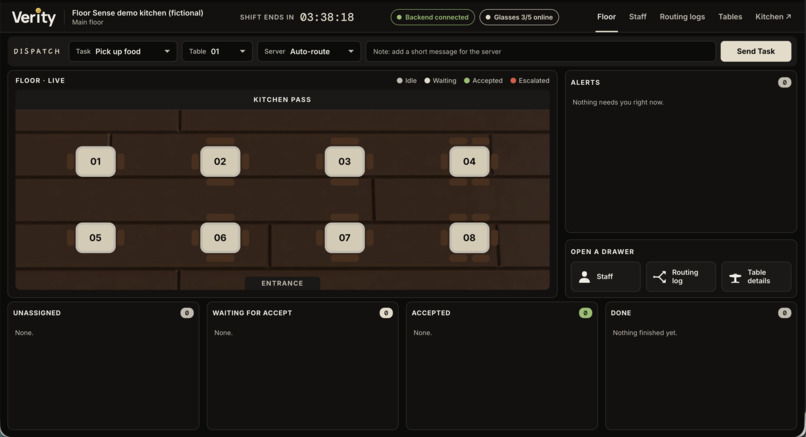This screenshot has width=806, height=437.
Task: Select table 01 on floor map
Action: point(96,161)
